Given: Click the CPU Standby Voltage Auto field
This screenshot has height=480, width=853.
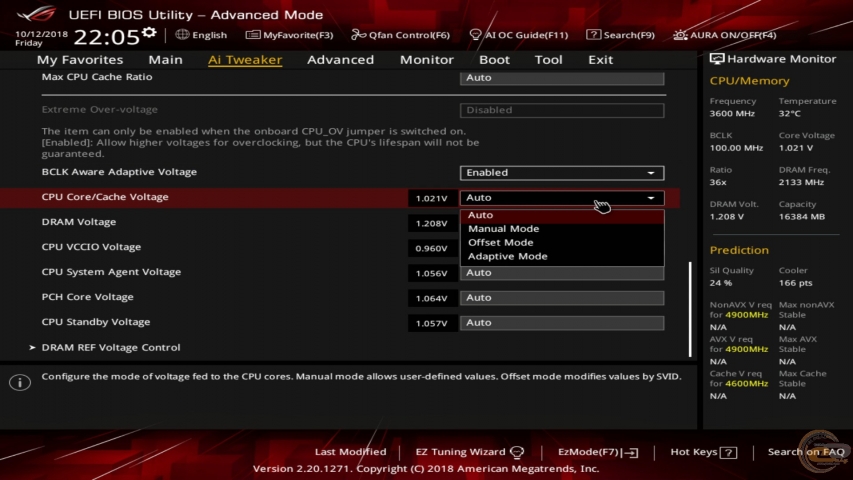Looking at the screenshot, I should click(562, 323).
